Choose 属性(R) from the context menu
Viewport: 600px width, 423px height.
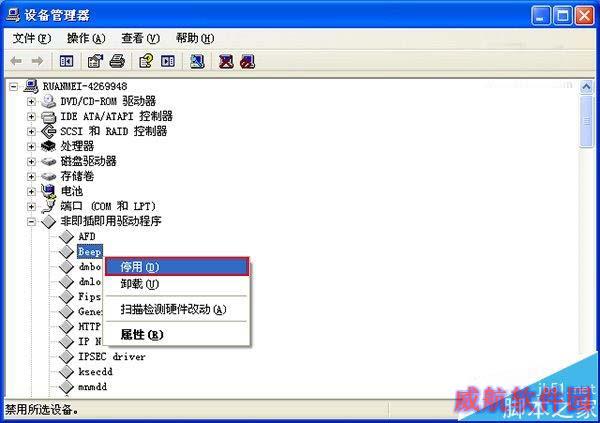pyautogui.click(x=177, y=335)
